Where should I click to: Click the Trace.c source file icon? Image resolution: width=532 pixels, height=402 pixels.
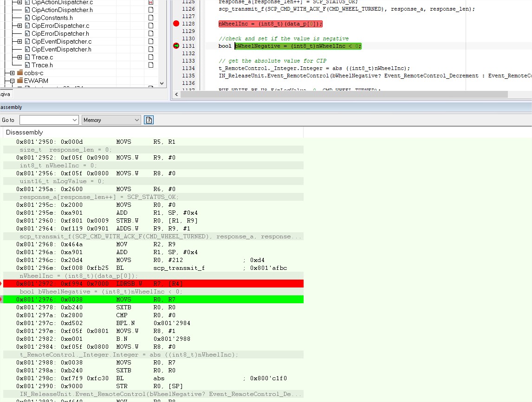(27, 57)
